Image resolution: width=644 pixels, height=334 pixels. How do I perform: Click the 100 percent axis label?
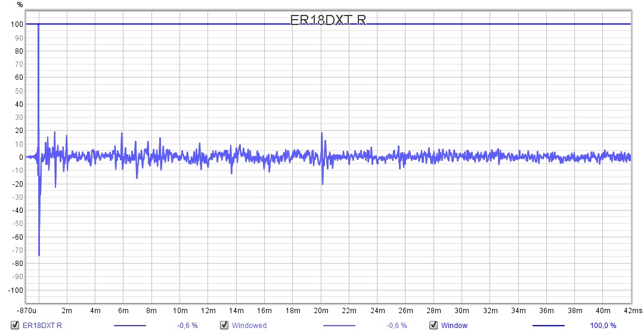coord(17,24)
